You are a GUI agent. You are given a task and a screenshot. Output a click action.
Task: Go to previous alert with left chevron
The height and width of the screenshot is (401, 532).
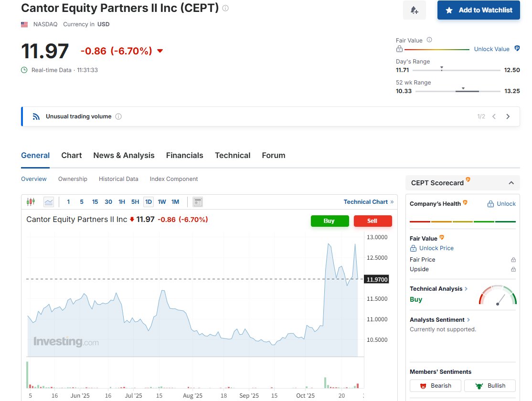494,116
